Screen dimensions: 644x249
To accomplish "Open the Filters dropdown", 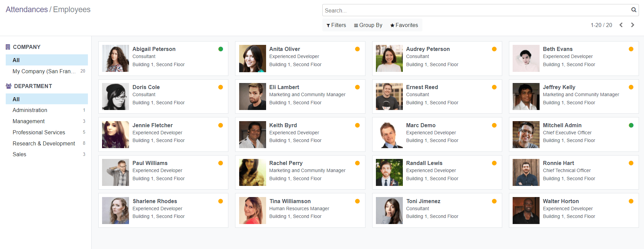I will pyautogui.click(x=336, y=25).
